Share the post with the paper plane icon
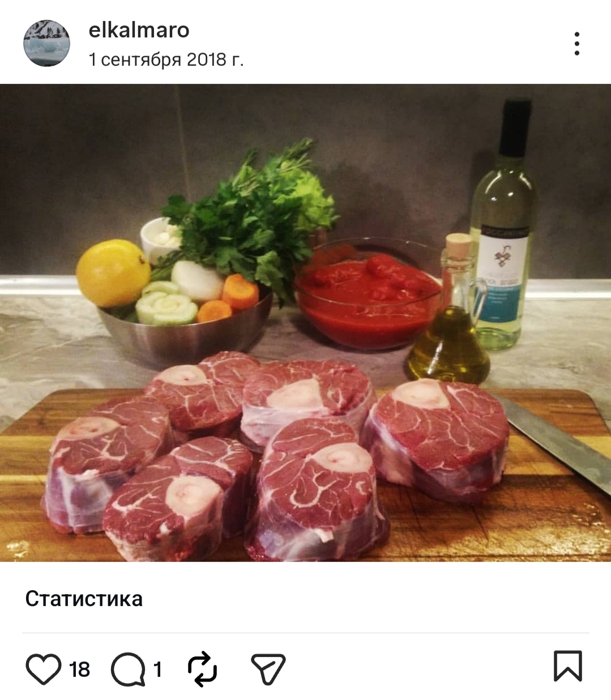The height and width of the screenshot is (700, 611). point(268,669)
